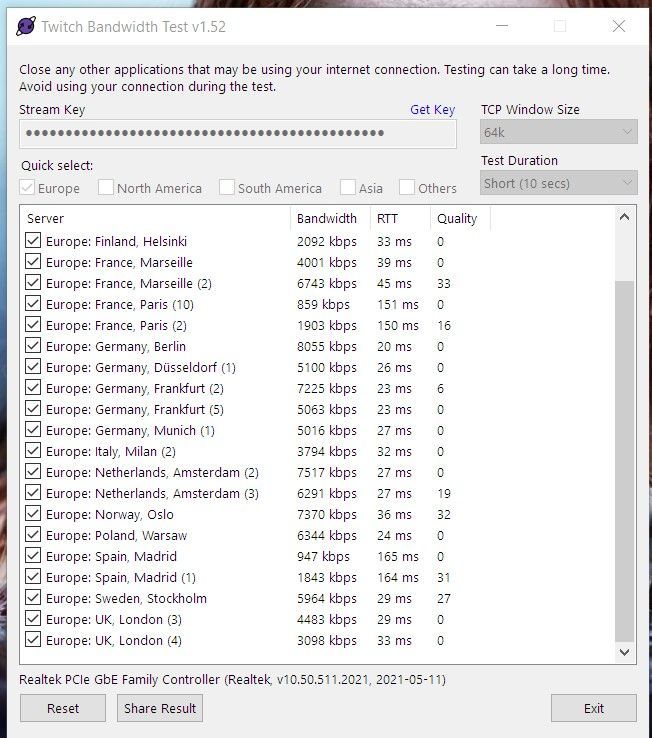Select the Europe: France, Marseille row label
Screen dimensions: 652x738
coord(119,262)
